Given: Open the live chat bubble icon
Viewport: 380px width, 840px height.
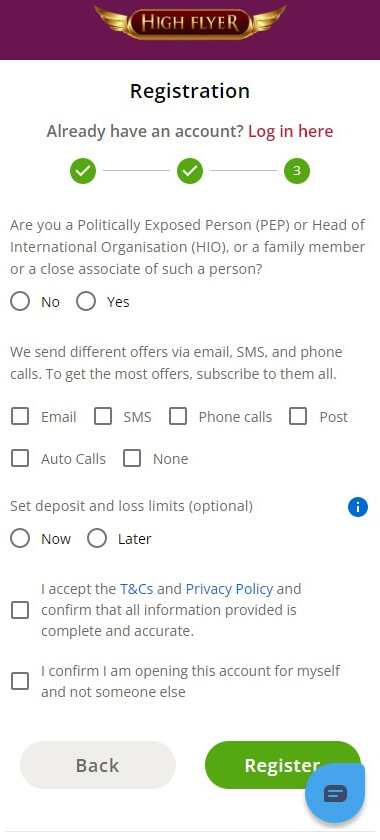Looking at the screenshot, I should (x=335, y=793).
